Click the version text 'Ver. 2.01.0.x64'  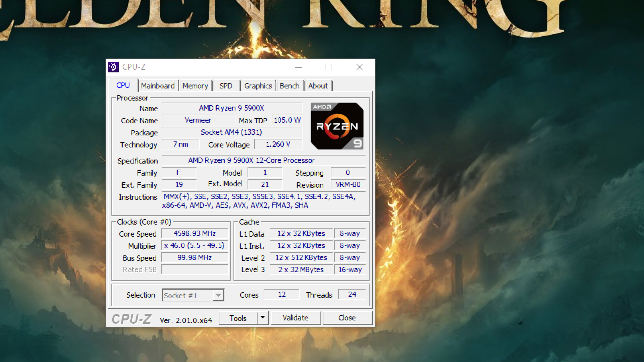(x=186, y=320)
